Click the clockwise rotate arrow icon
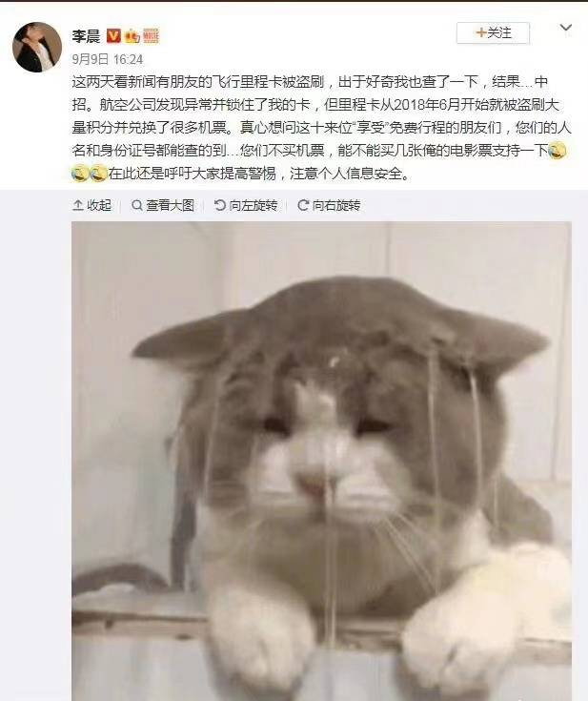The width and height of the screenshot is (588, 701). [303, 205]
